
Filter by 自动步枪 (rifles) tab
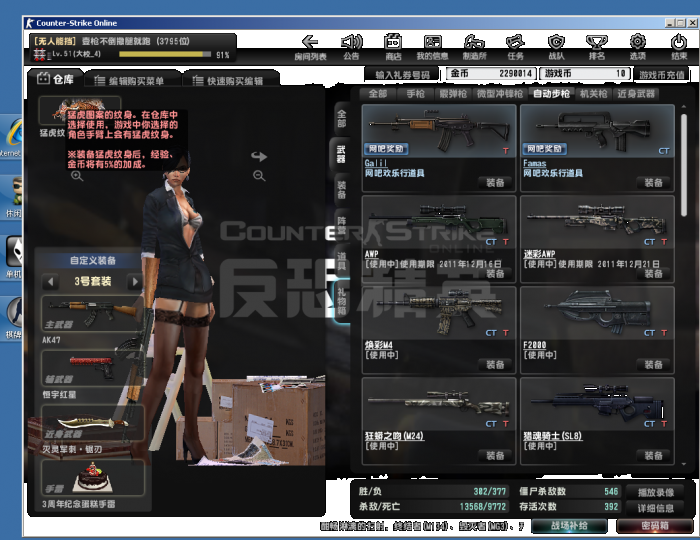click(551, 94)
